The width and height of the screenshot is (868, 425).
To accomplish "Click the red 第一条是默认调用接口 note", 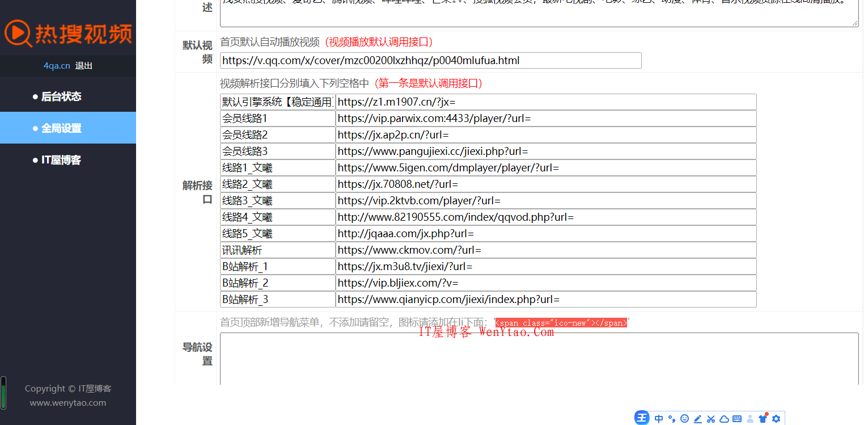I will (428, 83).
